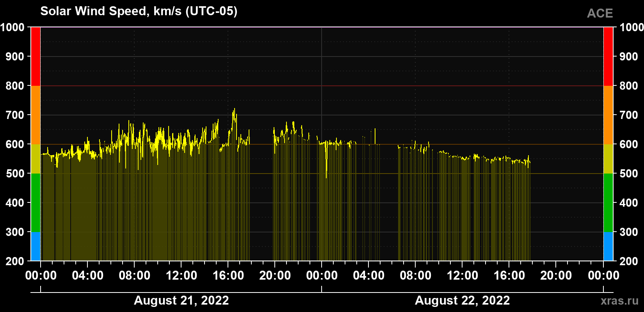The height and width of the screenshot is (312, 644).
Task: Click the "ACE" spacecraft label
Action: [600, 14]
